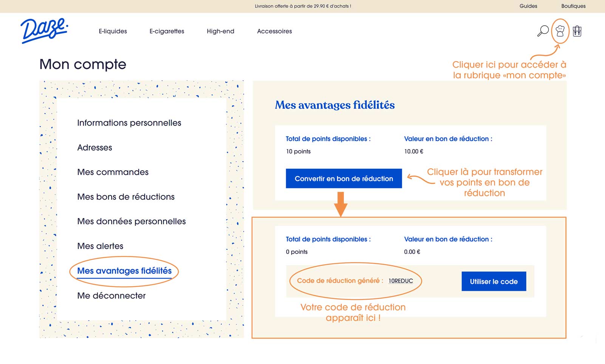Go to Guides link
Screen dimensions: 605x364
pos(528,6)
